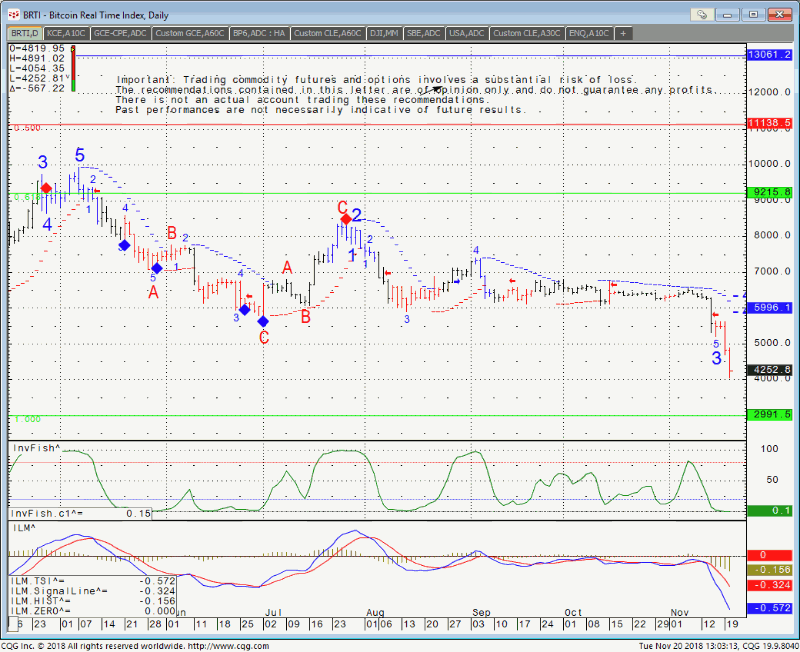Click the current price 4252.8 label

769,370
